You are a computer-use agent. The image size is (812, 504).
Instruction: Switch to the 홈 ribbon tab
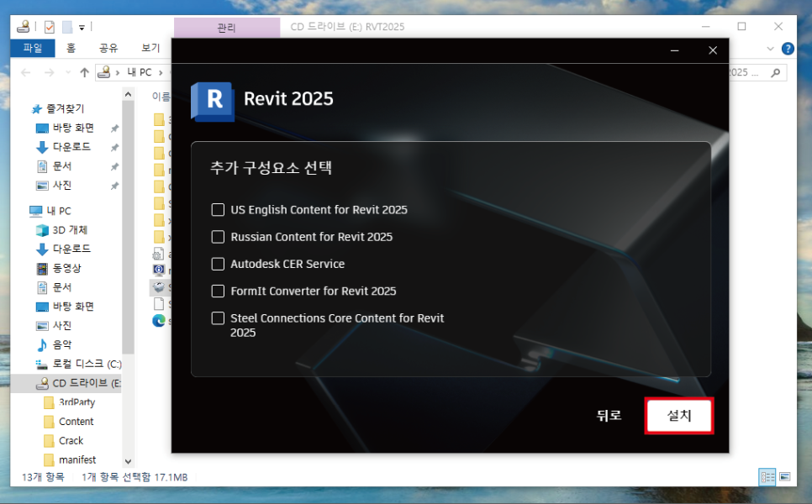pyautogui.click(x=71, y=48)
